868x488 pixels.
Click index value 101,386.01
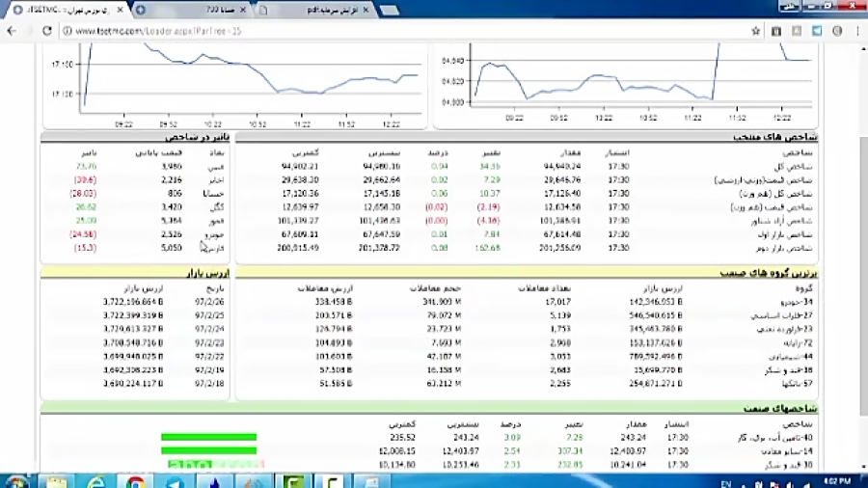pos(560,221)
